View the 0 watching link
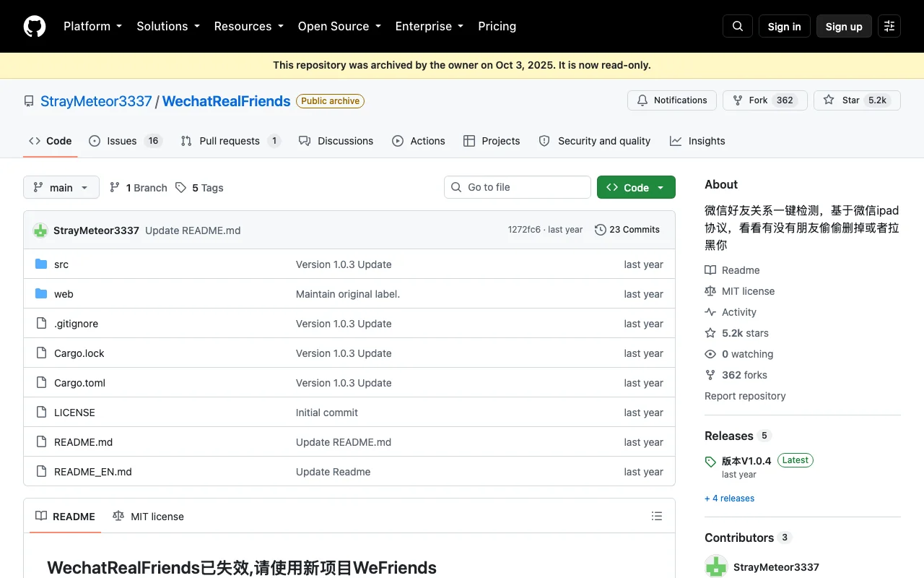924x578 pixels. click(739, 354)
